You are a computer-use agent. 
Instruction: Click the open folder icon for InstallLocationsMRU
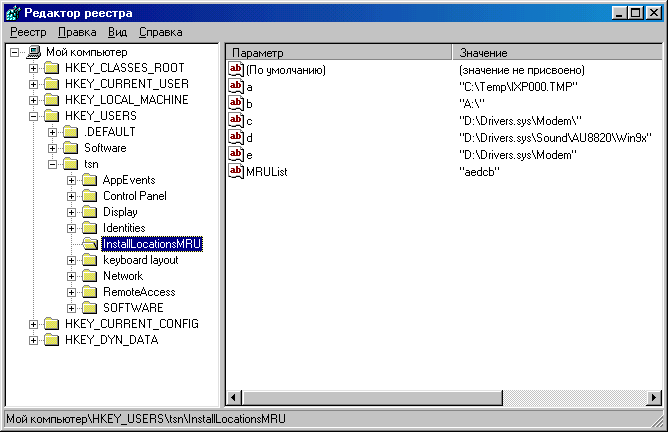pos(89,244)
